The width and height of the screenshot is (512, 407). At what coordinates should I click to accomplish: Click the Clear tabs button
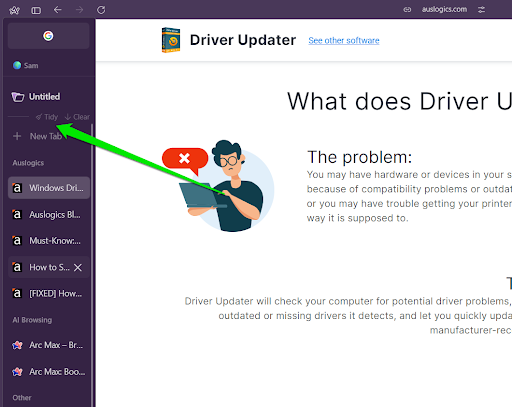77,117
